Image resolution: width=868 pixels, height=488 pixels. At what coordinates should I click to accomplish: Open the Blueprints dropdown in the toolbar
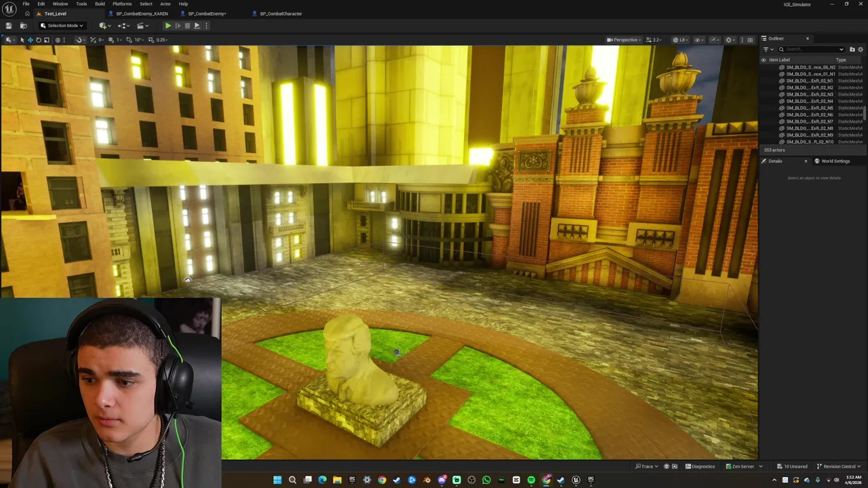pos(123,26)
